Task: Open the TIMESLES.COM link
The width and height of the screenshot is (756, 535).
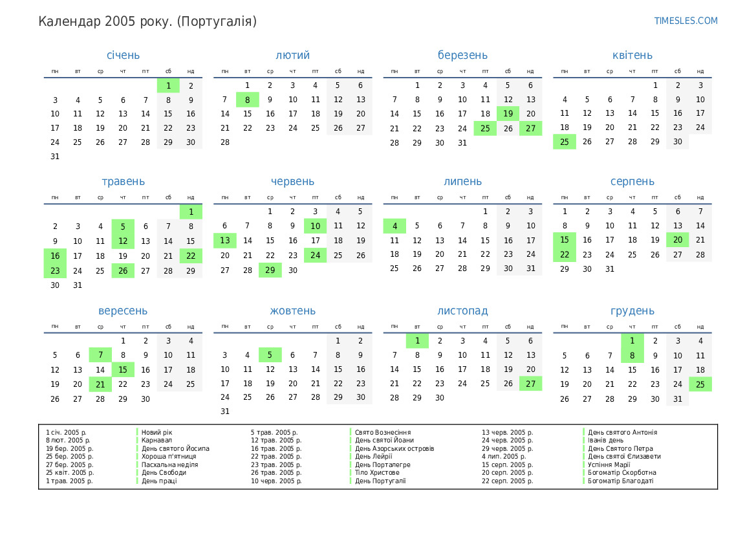Action: click(686, 21)
